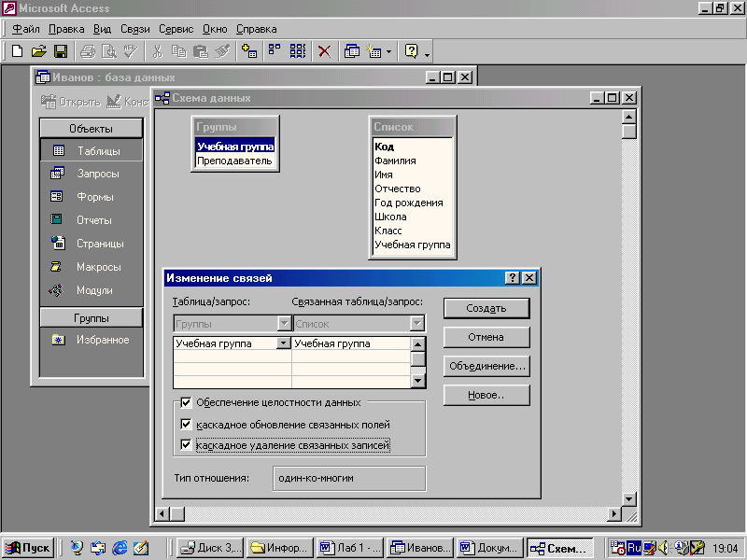Toggle каскадное удаление связанных записей checkbox
Screen dimensions: 747x560
pyautogui.click(x=186, y=445)
